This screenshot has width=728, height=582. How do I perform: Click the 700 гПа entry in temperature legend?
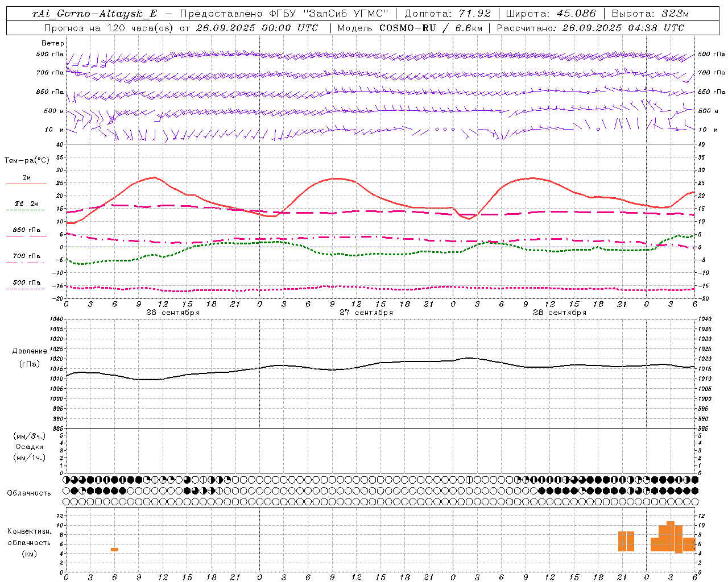(27, 256)
